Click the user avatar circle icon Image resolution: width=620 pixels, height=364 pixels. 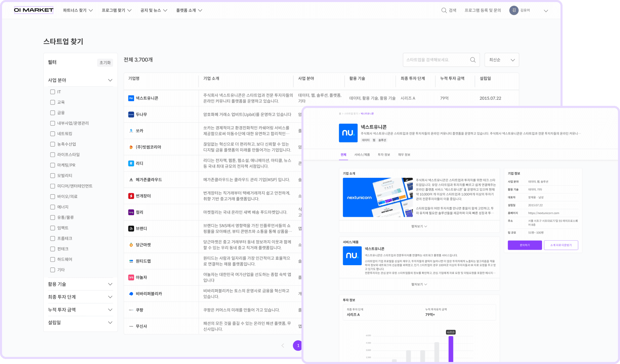(x=514, y=10)
